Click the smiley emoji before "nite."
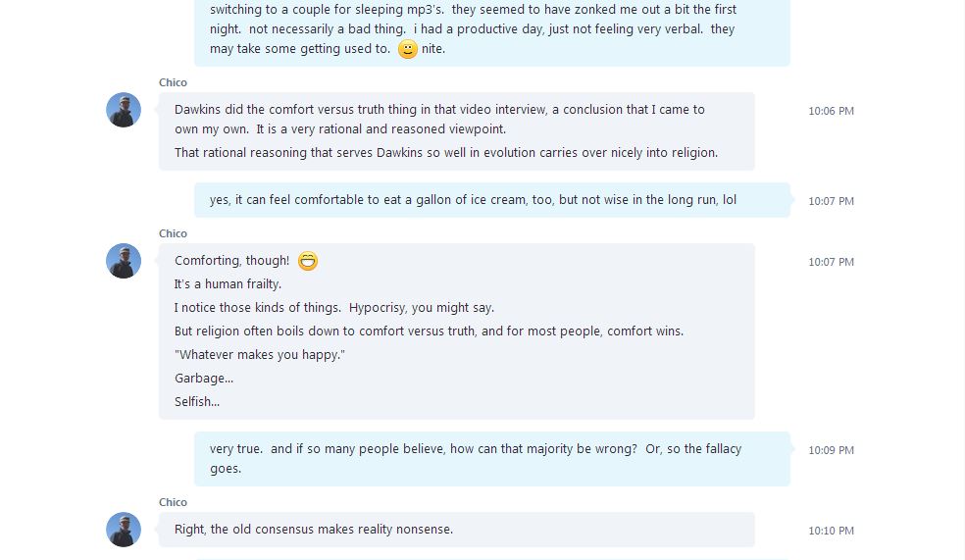965x560 pixels. pyautogui.click(x=408, y=49)
